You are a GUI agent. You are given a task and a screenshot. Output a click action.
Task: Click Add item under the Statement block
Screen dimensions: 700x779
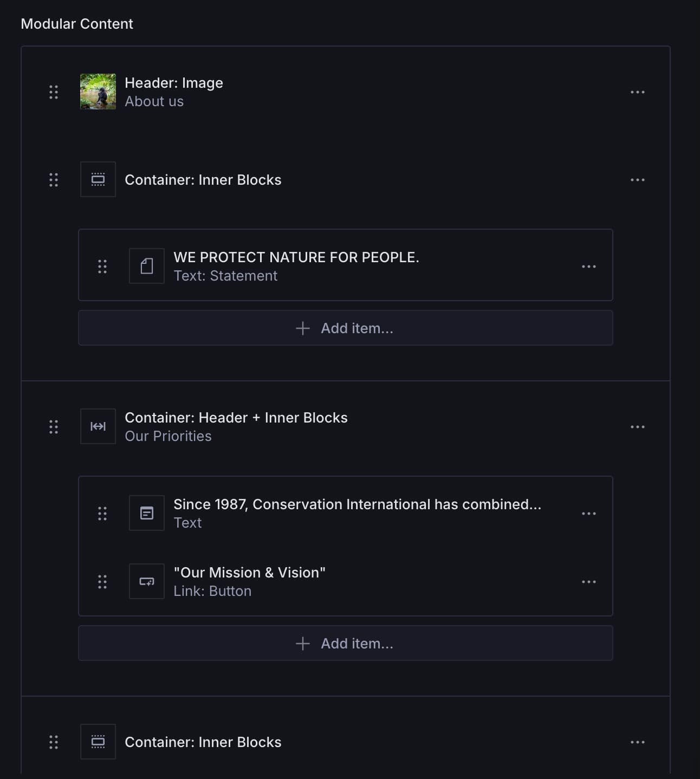(x=345, y=328)
